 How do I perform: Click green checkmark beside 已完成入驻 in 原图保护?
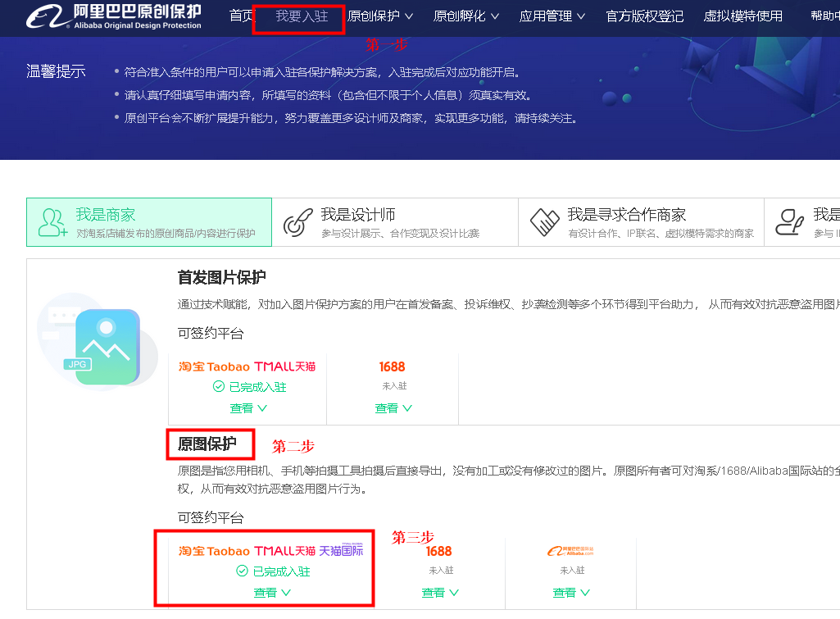(242, 571)
